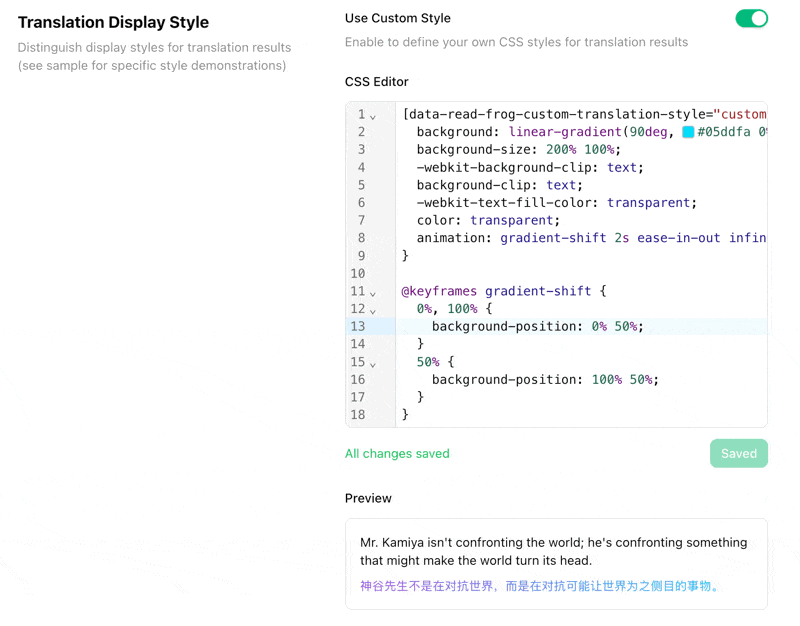The height and width of the screenshot is (626, 800).
Task: Collapse the @keyframes block at line 11
Action: click(373, 293)
